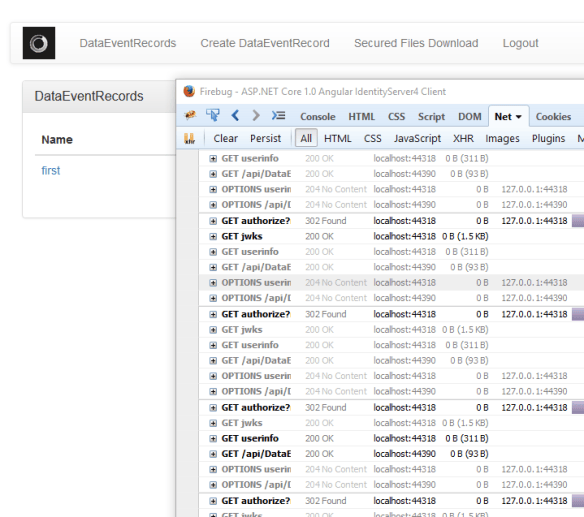Viewport: 584px width, 517px height.
Task: Click the DataEventRecords panel heading
Action: click(89, 96)
